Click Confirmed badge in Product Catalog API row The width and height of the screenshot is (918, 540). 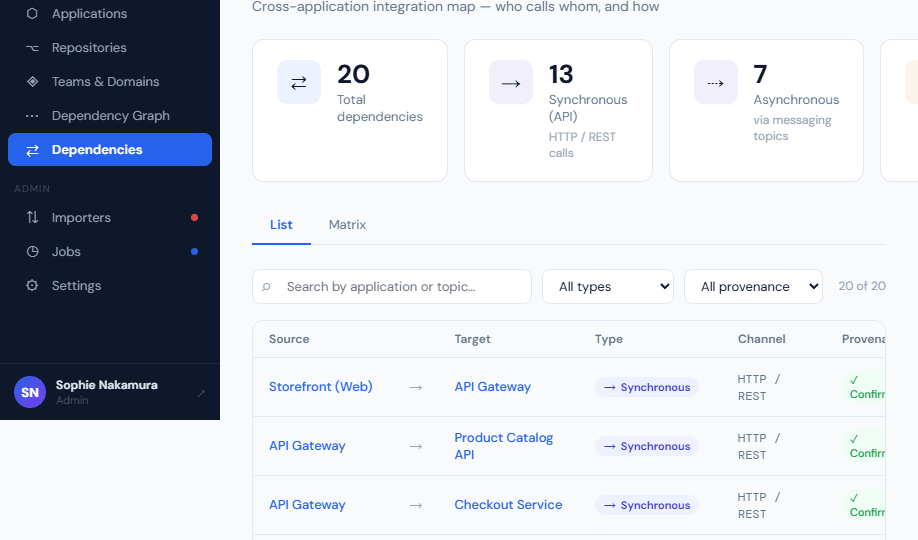[x=864, y=446]
